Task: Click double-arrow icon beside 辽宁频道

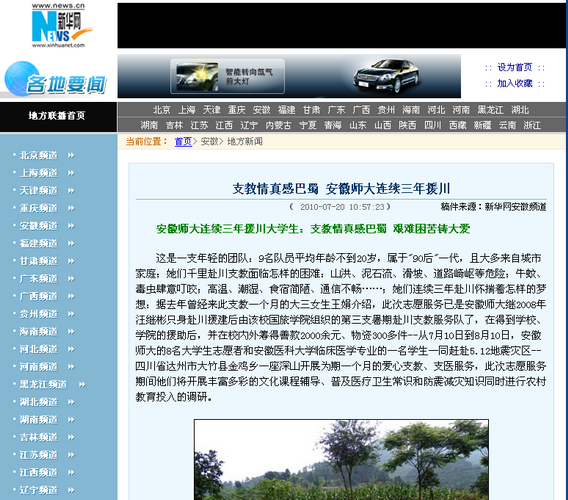Action: pos(71,490)
